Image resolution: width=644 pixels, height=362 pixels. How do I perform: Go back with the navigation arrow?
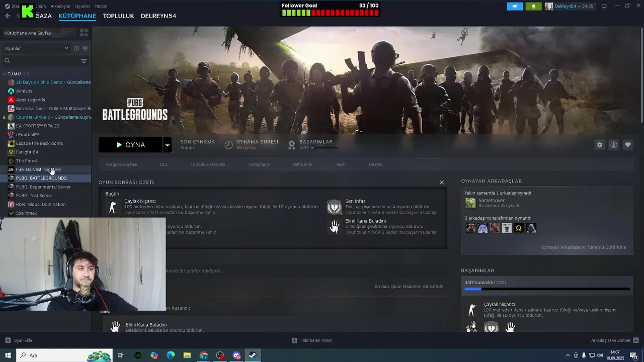(8, 16)
